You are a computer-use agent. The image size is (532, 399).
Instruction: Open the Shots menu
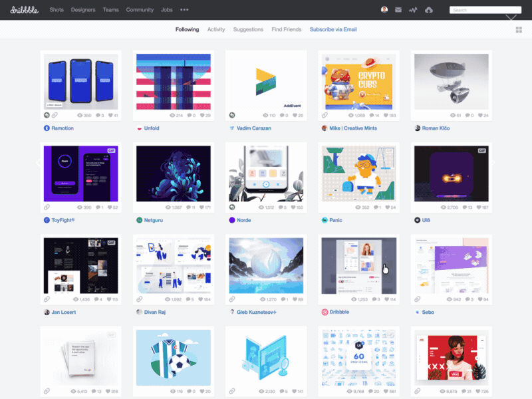[57, 10]
